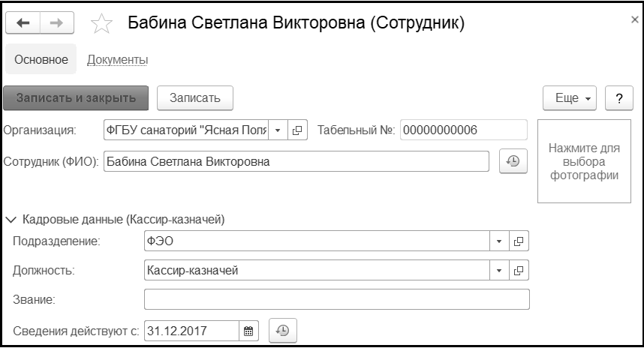This screenshot has height=348, width=644.
Task: Expand the Организация dropdown list
Action: click(277, 130)
